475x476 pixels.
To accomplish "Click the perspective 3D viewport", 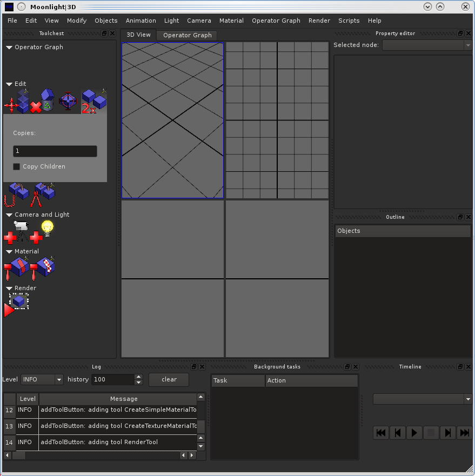I will [x=172, y=120].
